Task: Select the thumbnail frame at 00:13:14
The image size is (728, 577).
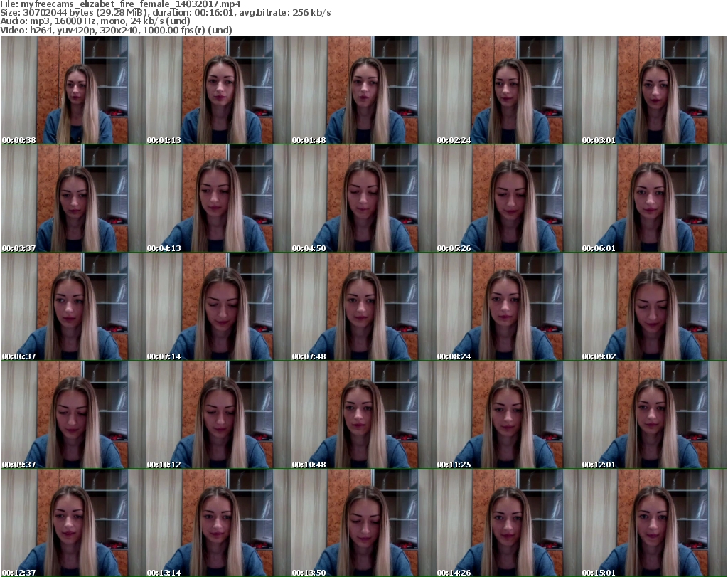Action: 219,523
